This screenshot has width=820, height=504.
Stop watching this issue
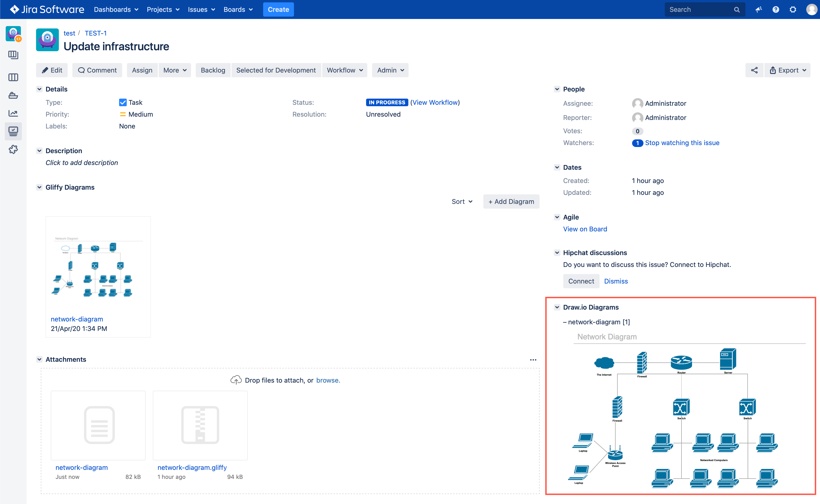click(682, 143)
